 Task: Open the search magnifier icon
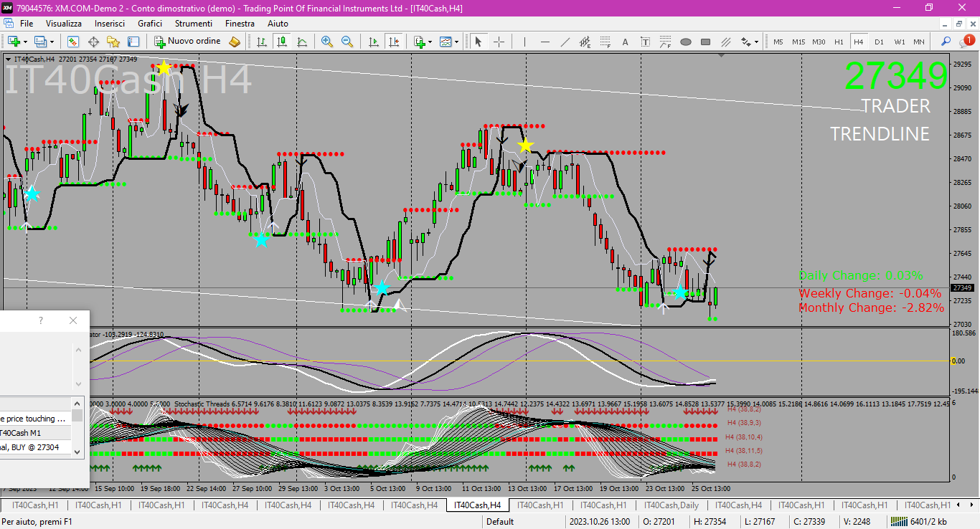(946, 42)
